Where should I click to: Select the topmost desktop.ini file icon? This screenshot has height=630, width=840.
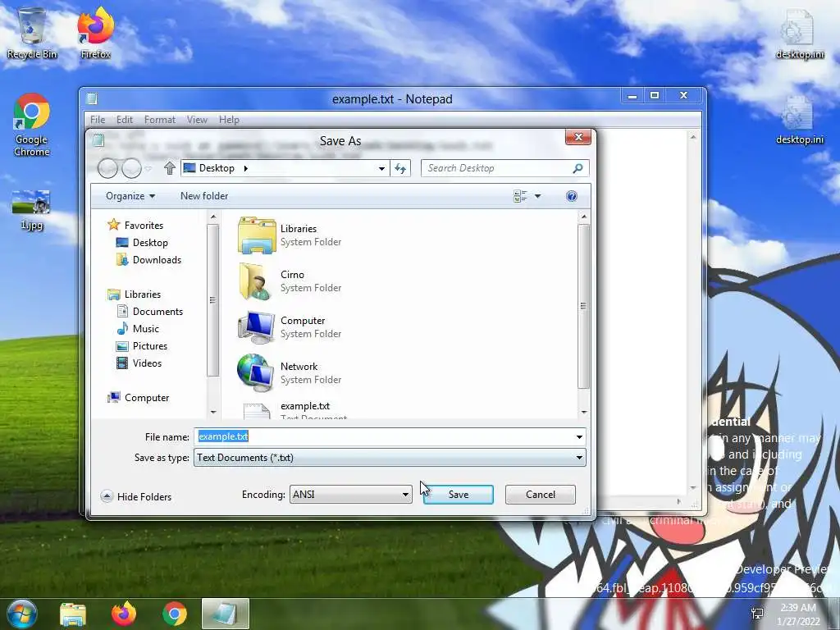pos(799,33)
